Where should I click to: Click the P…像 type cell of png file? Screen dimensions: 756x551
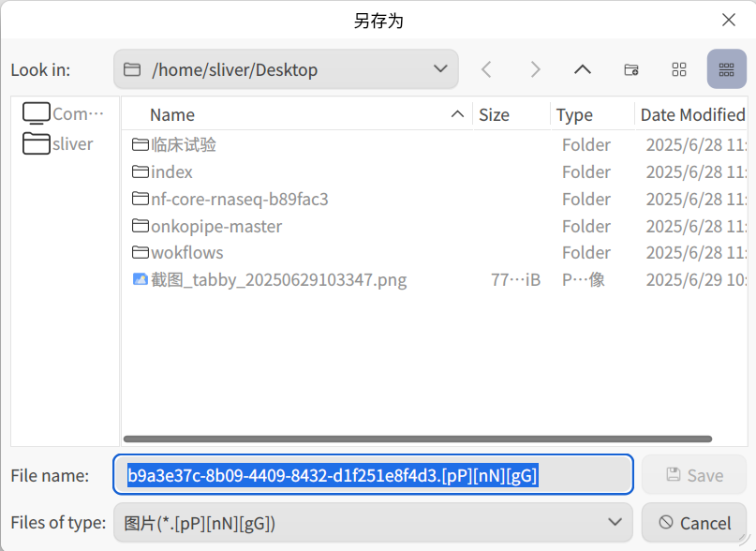coord(584,279)
